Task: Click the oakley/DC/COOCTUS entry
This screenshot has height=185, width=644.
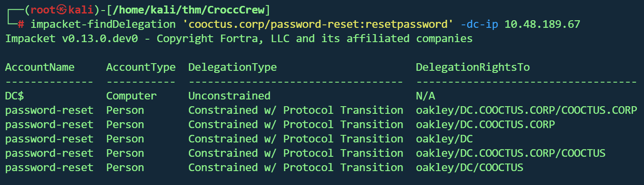Action: pyautogui.click(x=470, y=168)
